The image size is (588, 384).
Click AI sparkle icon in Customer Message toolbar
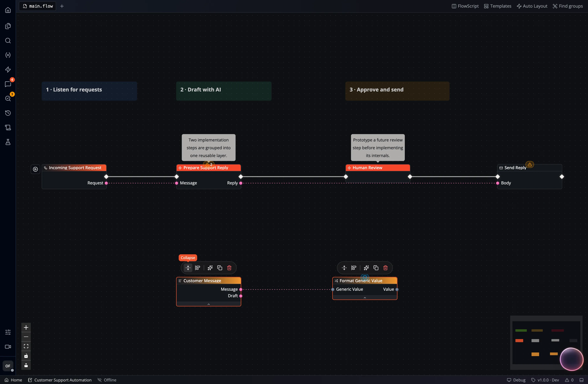[x=210, y=268]
